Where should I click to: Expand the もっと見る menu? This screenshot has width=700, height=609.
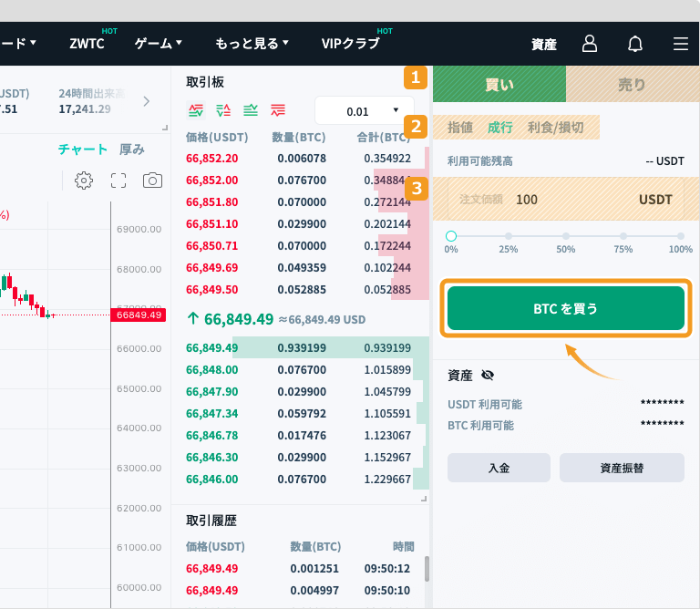click(x=252, y=43)
